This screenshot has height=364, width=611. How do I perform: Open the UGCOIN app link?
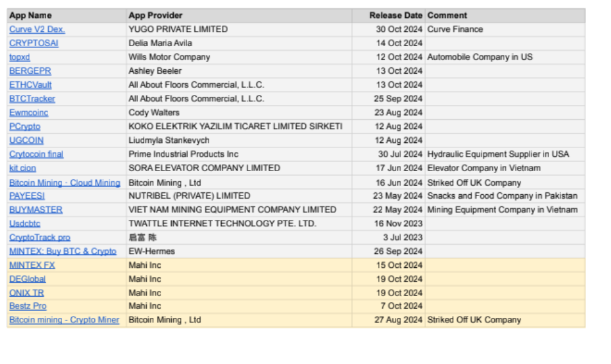click(26, 140)
